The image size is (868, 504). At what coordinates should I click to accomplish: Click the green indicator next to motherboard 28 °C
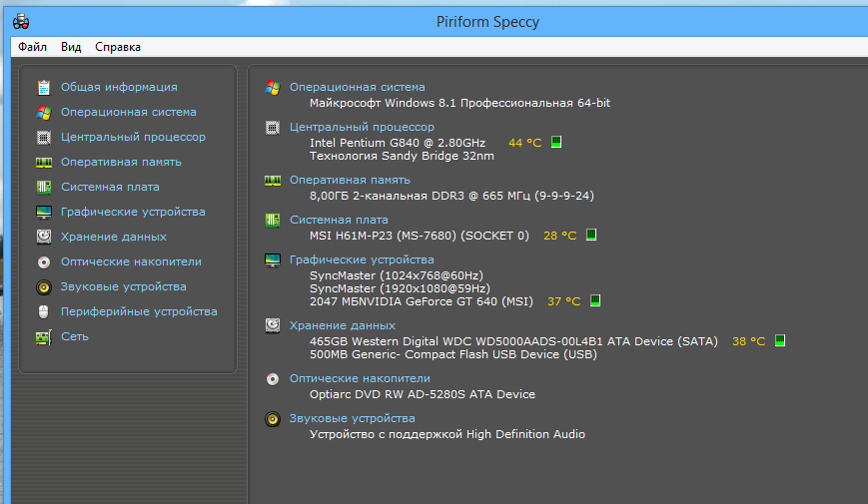591,235
